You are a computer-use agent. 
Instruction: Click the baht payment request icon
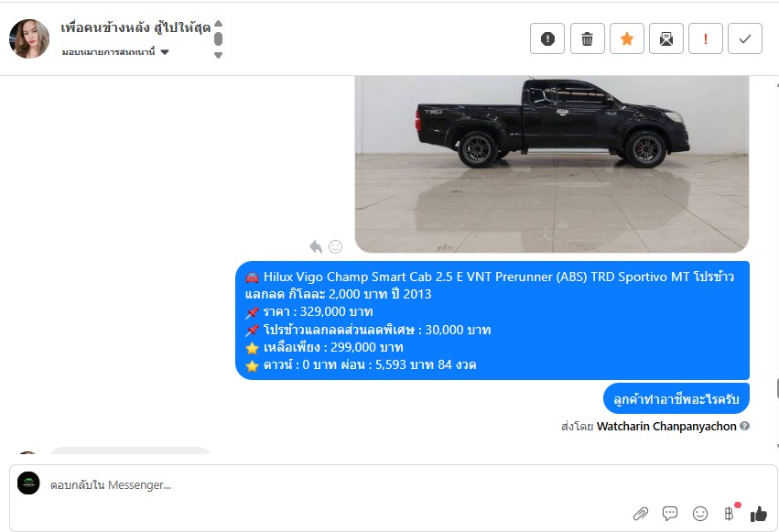click(x=730, y=513)
